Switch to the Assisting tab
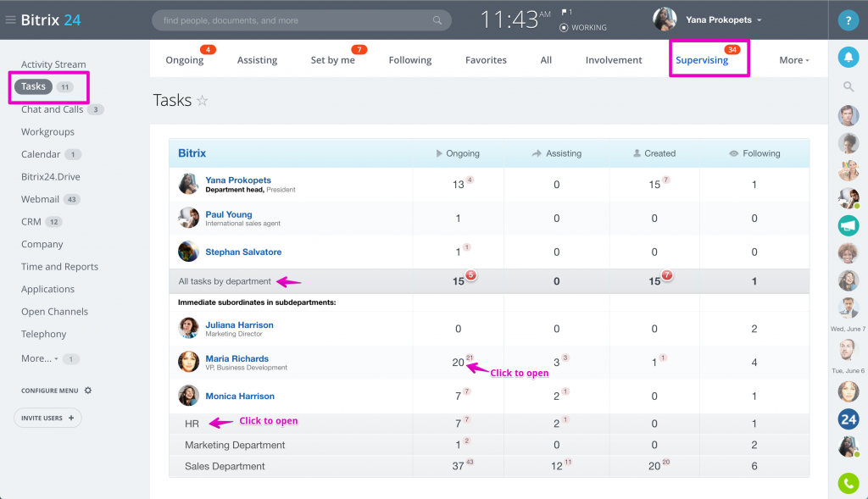This screenshot has width=868, height=499. [x=257, y=60]
